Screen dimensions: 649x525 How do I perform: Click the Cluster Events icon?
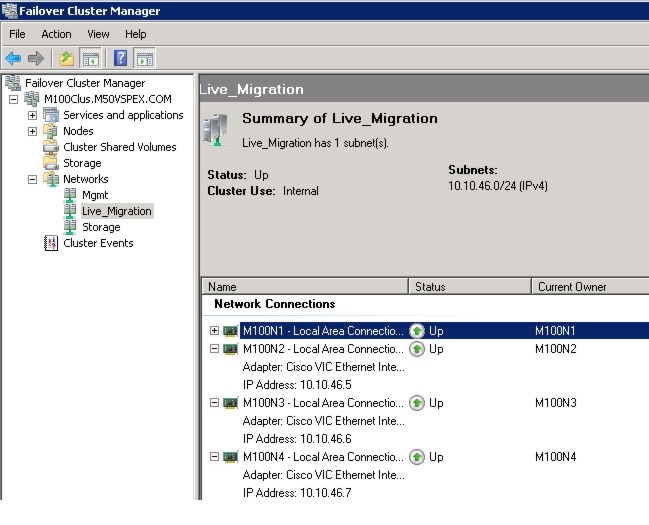(51, 243)
